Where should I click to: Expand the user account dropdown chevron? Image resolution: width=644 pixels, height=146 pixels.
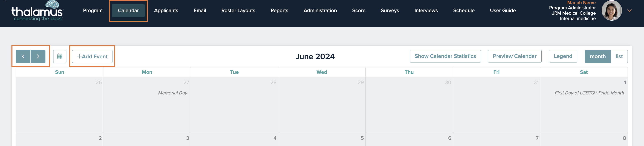629,11
